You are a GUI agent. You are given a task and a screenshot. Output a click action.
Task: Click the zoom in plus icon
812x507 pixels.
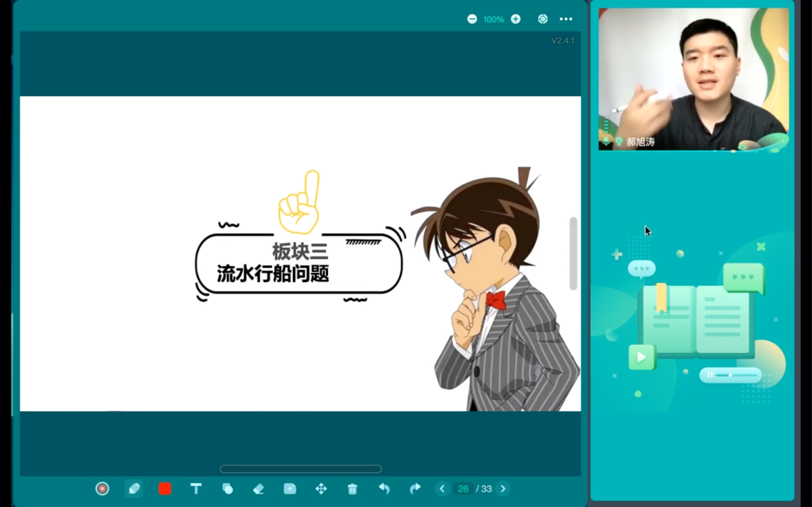516,19
